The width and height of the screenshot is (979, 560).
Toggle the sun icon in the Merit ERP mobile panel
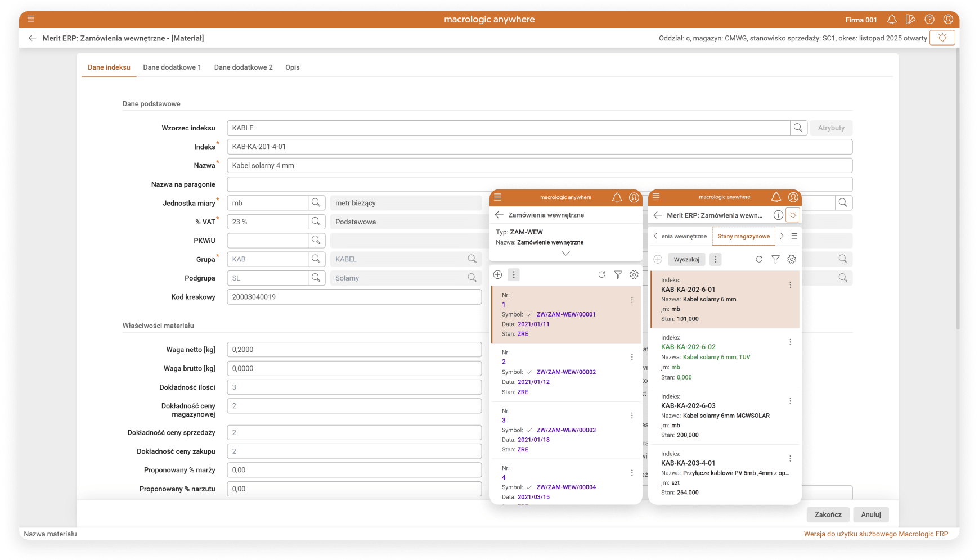pyautogui.click(x=793, y=215)
